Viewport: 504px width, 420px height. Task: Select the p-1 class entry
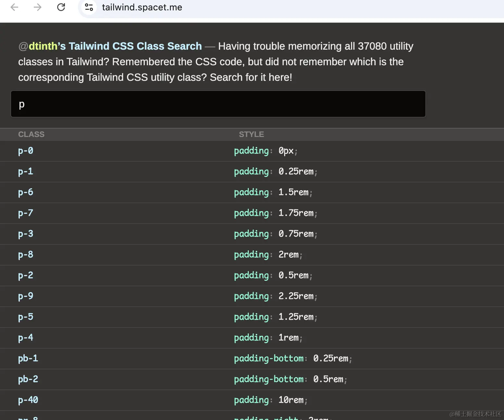tap(26, 171)
